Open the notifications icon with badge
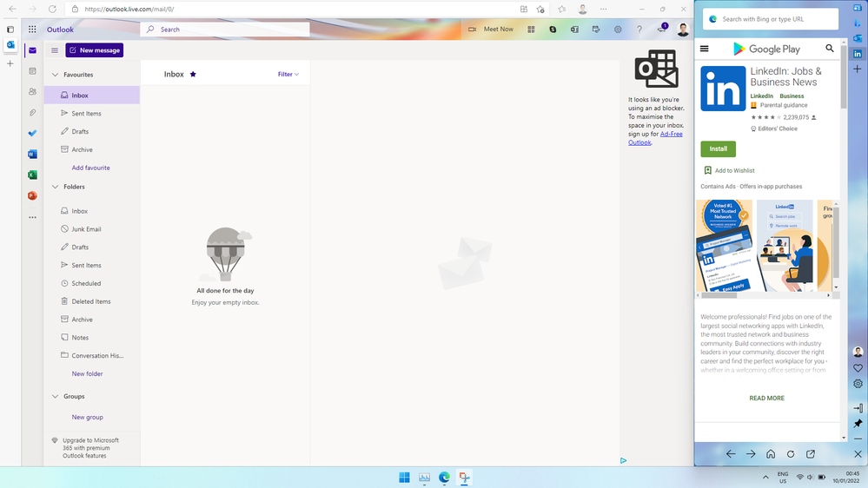868x488 pixels. click(x=662, y=29)
